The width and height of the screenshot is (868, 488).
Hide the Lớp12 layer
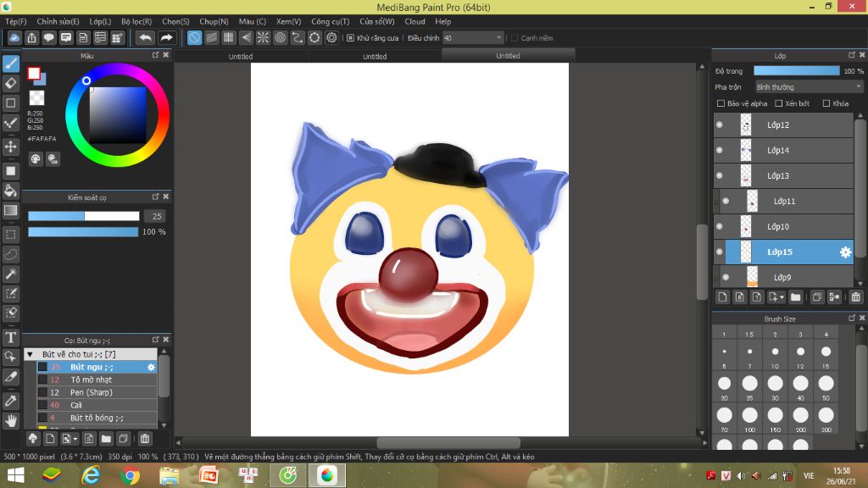click(720, 125)
